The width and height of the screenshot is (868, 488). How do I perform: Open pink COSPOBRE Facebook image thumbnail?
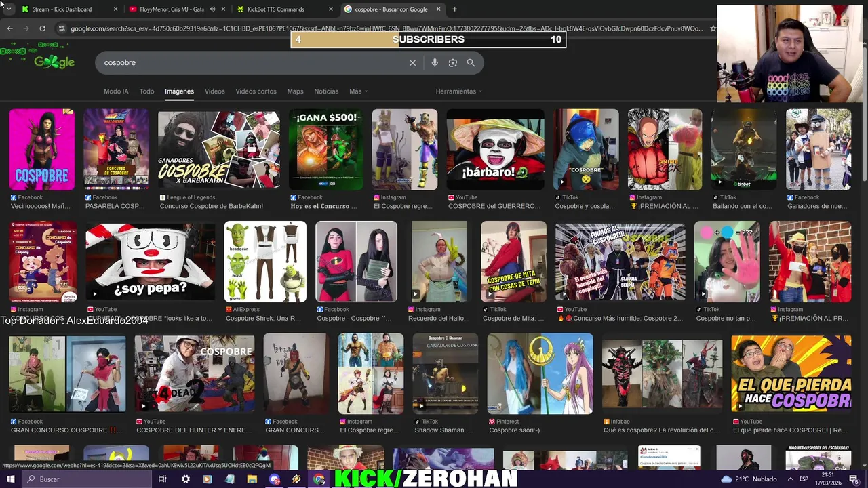tap(42, 150)
